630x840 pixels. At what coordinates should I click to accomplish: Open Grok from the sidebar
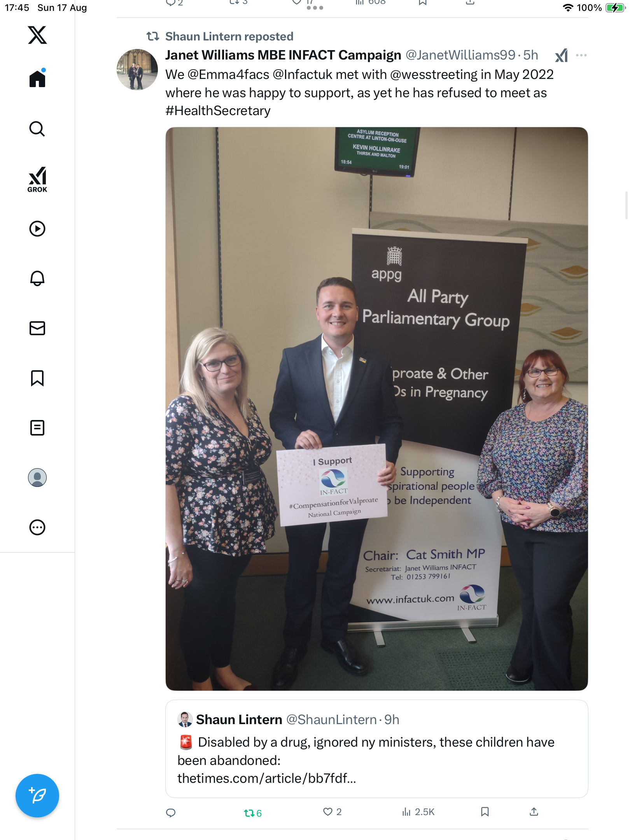37,179
